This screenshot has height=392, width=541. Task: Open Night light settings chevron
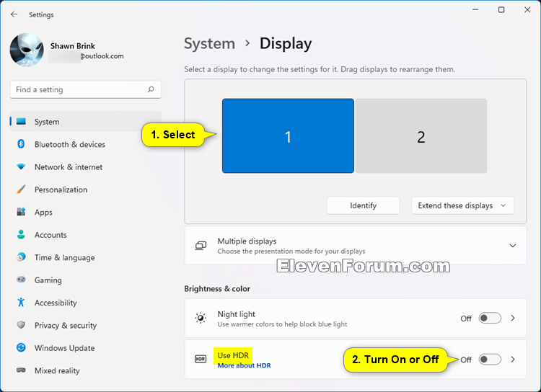pos(513,318)
